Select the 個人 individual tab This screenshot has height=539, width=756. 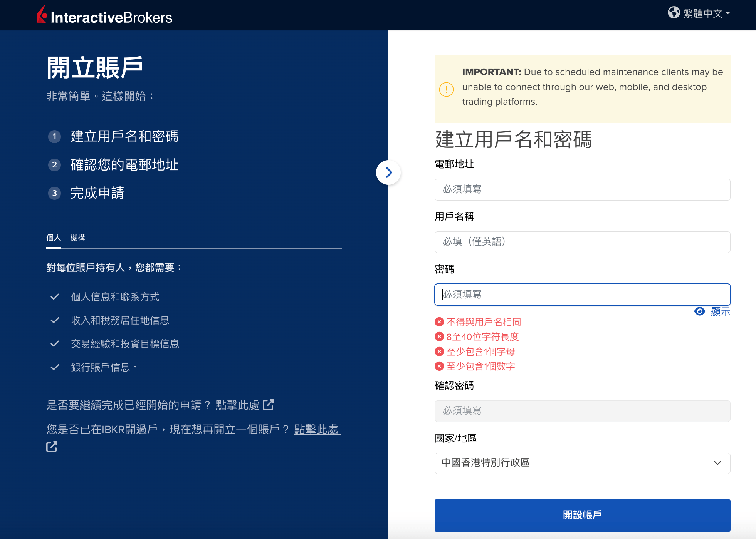(54, 238)
